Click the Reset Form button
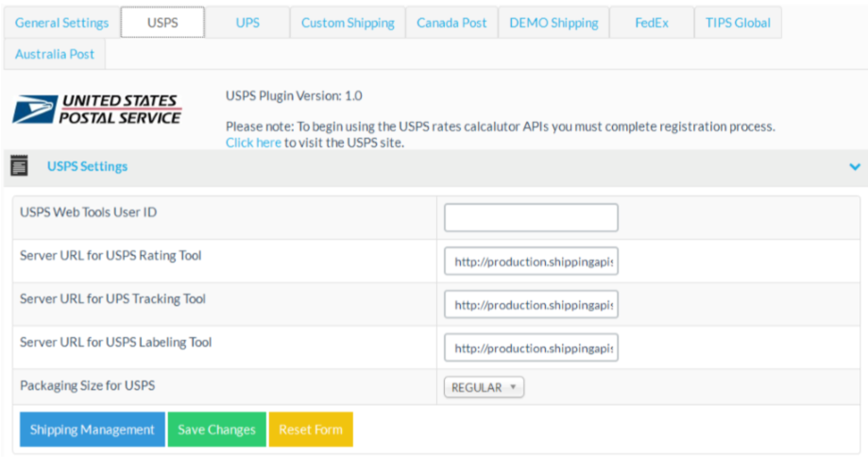 click(x=311, y=430)
